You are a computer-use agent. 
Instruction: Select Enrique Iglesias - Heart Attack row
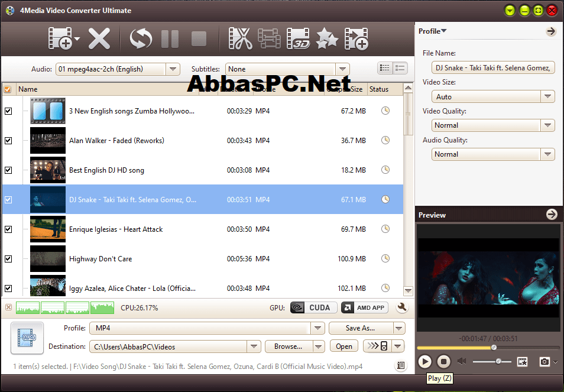point(203,229)
